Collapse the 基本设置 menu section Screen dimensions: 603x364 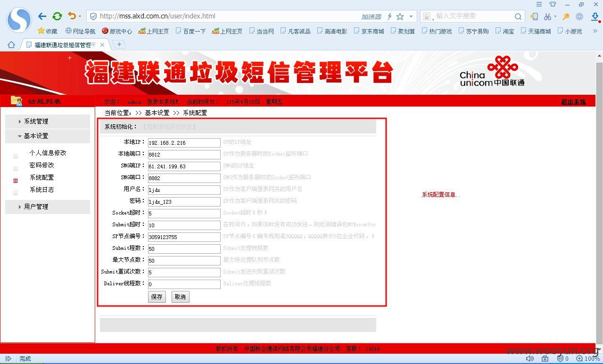pos(48,136)
